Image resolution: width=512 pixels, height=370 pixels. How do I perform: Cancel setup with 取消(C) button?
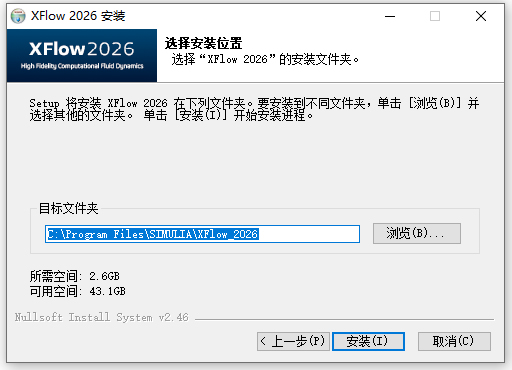[454, 341]
